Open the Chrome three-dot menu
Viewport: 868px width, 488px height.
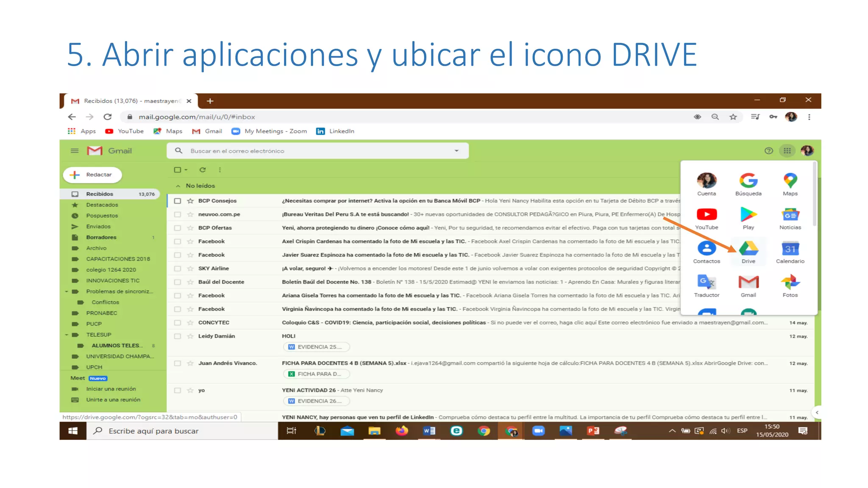click(x=809, y=117)
